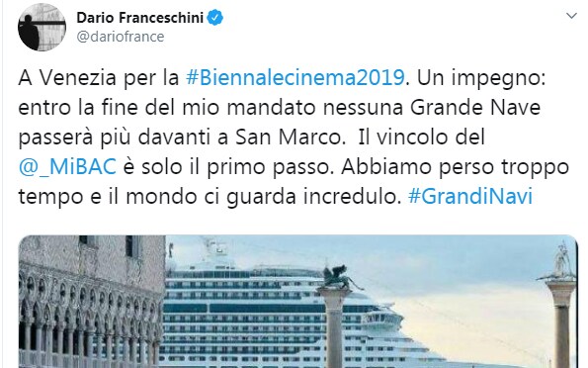Click the Doge's Palace facade in the photo
Viewport: 588px width, 368px height.
point(92,302)
